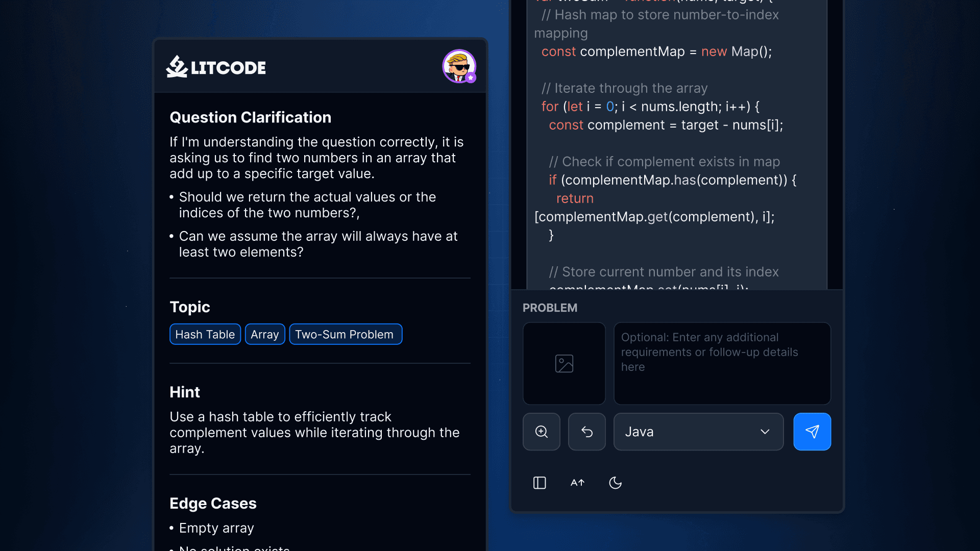The height and width of the screenshot is (551, 980).
Task: Click the additional requirements text field
Action: [722, 363]
